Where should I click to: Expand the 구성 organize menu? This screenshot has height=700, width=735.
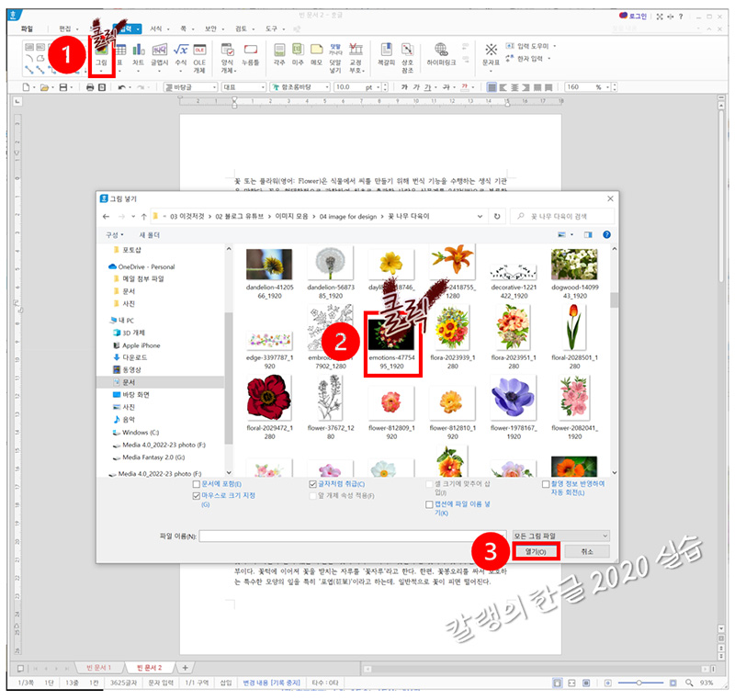[x=114, y=235]
